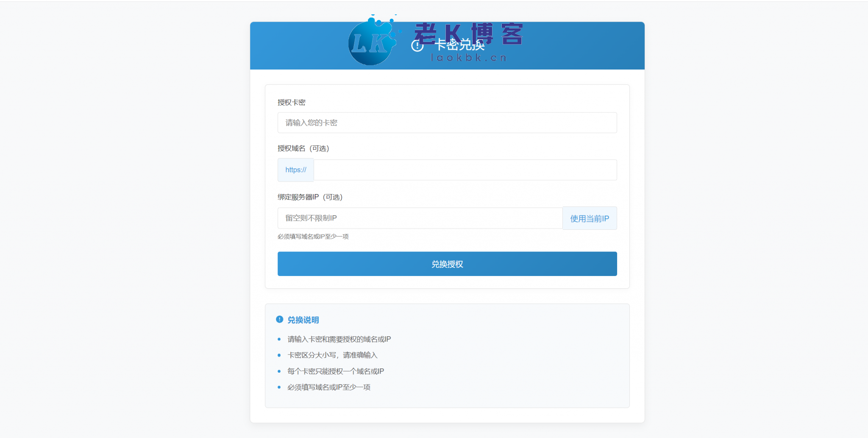Click the bullet 请输入卡密和需要授权的域名或IP
Viewport: 868px width, 438px height.
[339, 339]
